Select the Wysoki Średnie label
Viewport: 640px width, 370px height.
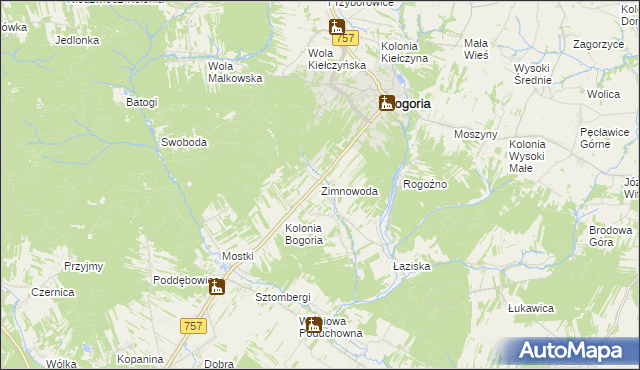533,74
